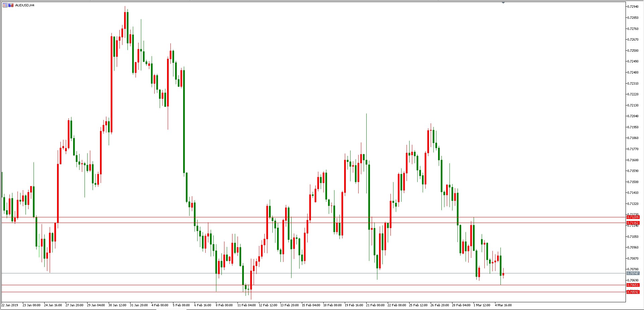Click the 22 Jan 2019 time label
The height and width of the screenshot is (310, 644).
(x=10, y=305)
